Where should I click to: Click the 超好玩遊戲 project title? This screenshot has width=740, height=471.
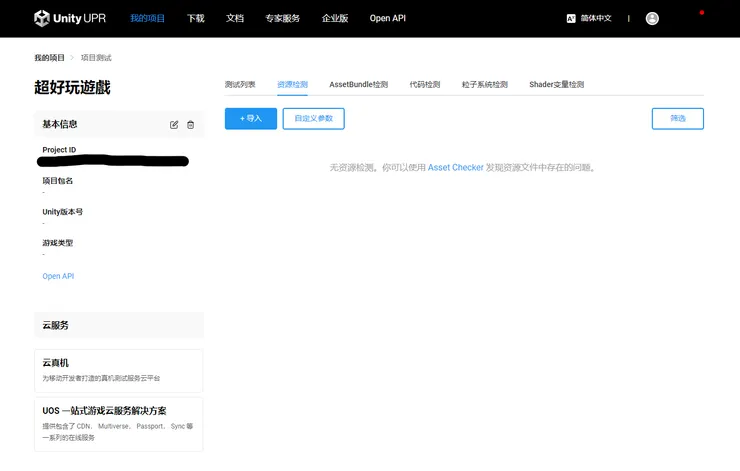[x=72, y=87]
